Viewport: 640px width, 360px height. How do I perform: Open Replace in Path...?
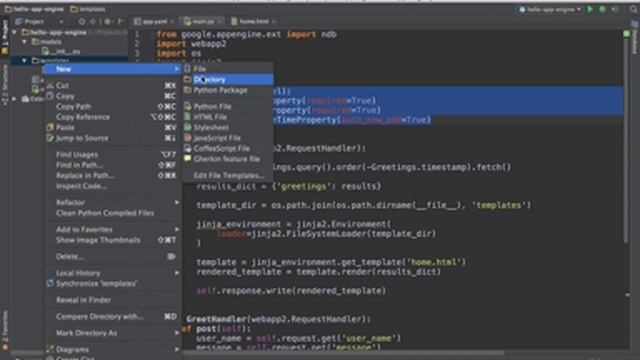click(x=113, y=176)
